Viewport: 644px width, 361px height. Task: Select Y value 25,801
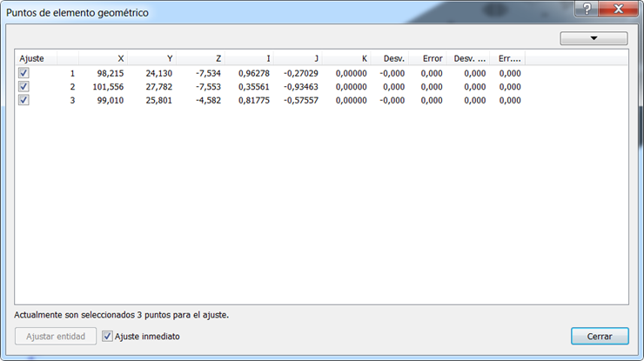[x=159, y=101]
